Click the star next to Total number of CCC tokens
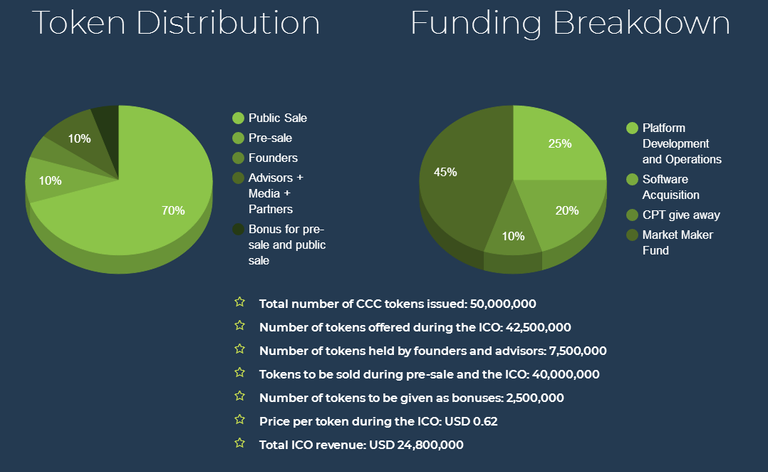The image size is (768, 472). (x=240, y=302)
